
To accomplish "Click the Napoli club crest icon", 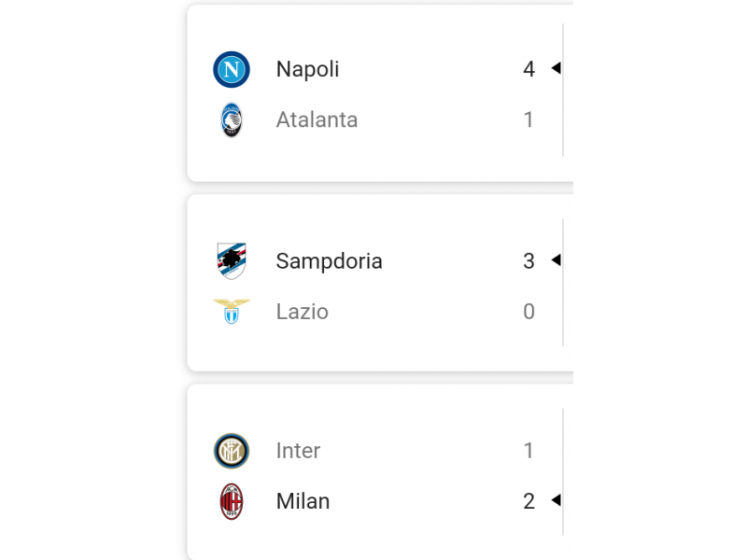I will [x=232, y=69].
